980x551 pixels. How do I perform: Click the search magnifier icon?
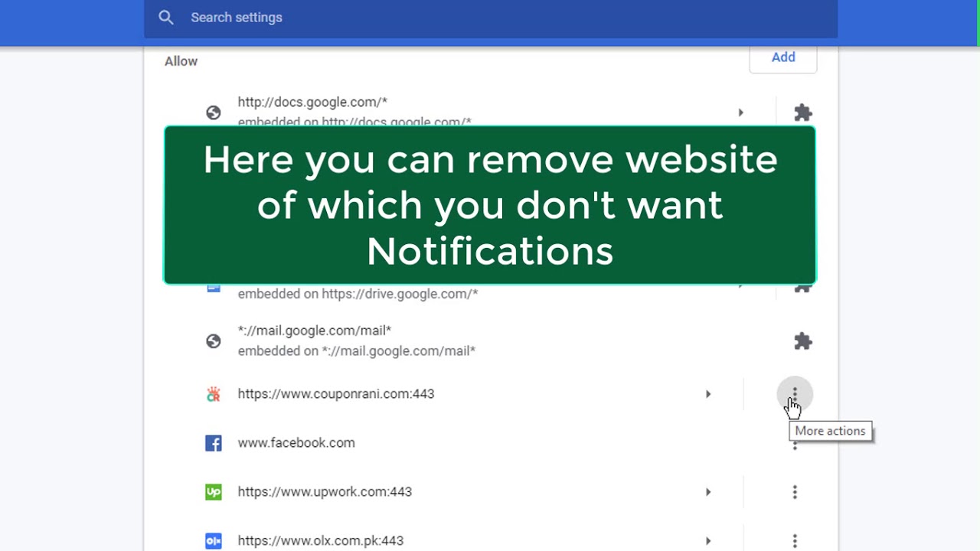(x=166, y=18)
